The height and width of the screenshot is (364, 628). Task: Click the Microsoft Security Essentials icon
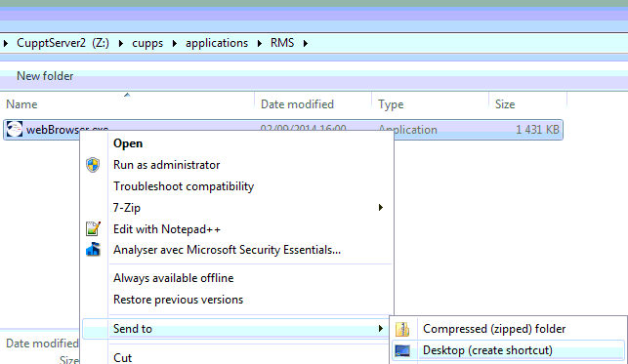[x=93, y=250]
